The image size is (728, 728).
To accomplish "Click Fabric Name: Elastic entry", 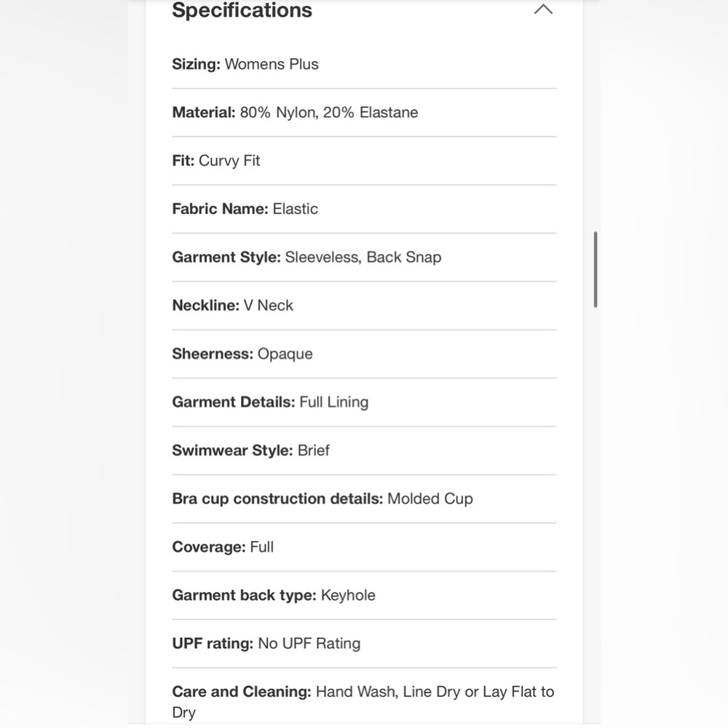I will coord(245,209).
